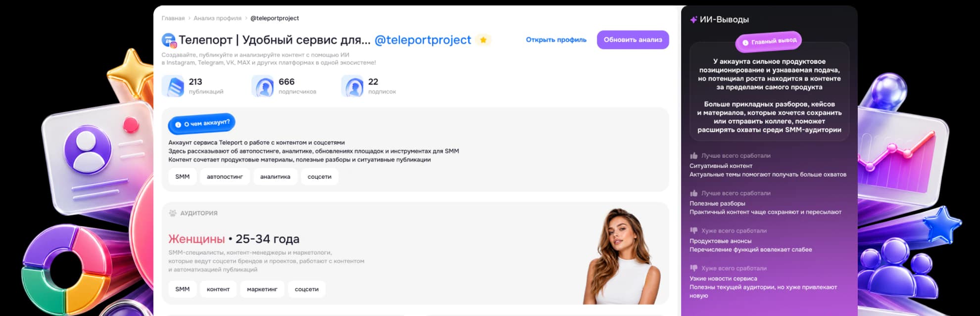Click info icon in Главный вывод badge
Viewport: 980px width, 316px height.
tap(745, 43)
